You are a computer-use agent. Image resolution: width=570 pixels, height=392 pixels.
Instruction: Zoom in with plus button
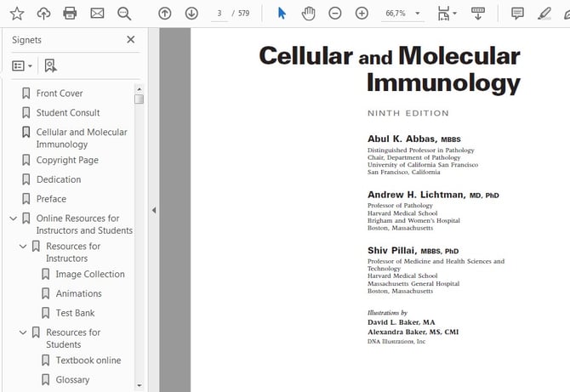[362, 14]
